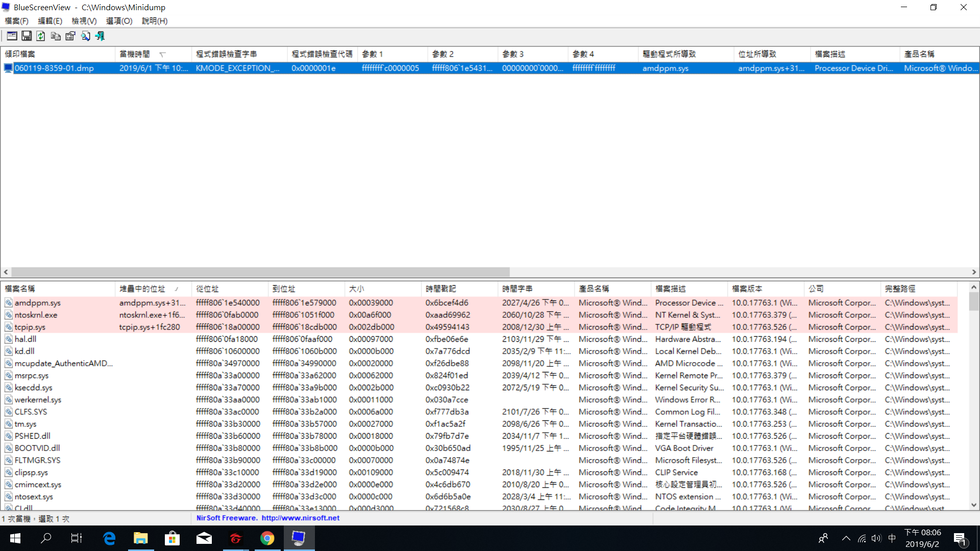980x551 pixels.
Task: Click the Save Selected Items floppy icon
Action: (27, 36)
